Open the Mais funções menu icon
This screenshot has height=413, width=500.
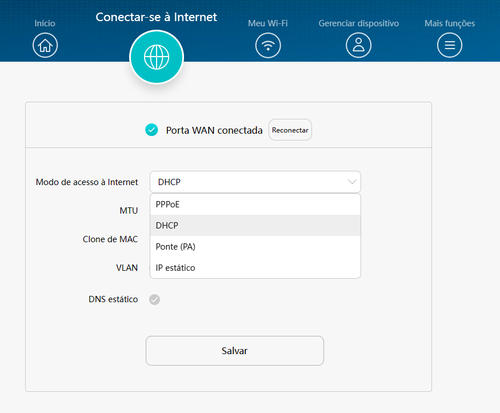(449, 45)
